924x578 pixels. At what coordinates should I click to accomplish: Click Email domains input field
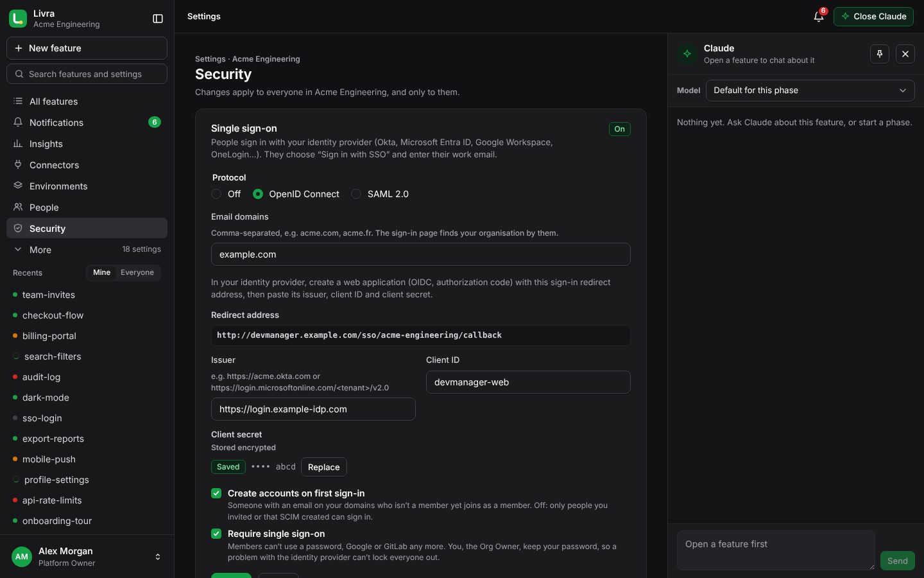pyautogui.click(x=421, y=254)
